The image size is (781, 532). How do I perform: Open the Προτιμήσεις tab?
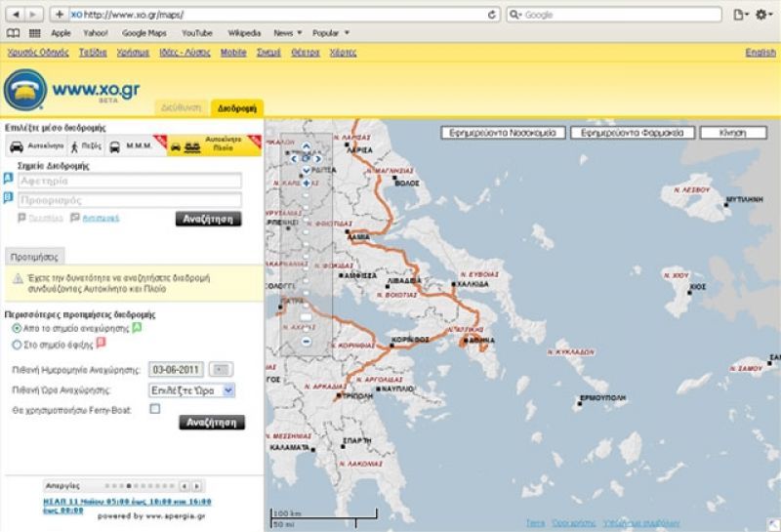[x=34, y=257]
